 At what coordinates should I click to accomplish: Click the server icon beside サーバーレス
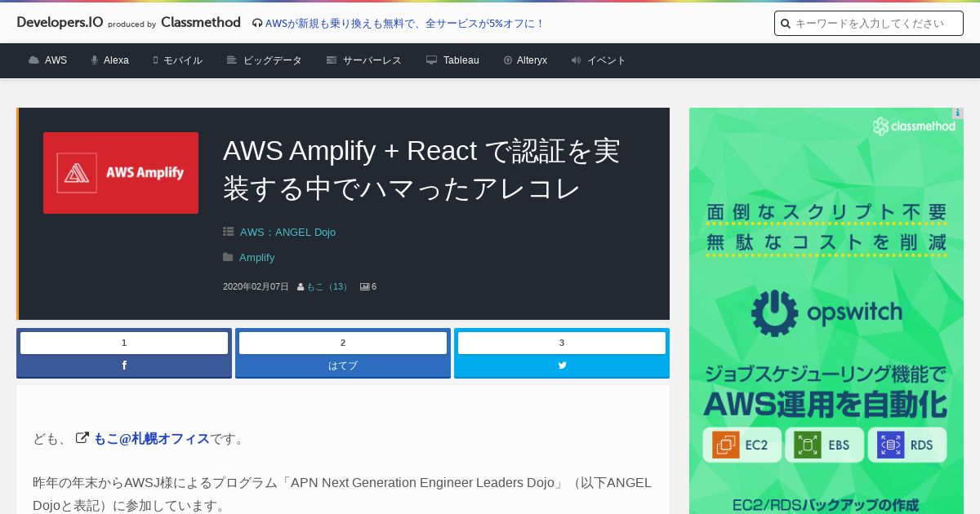click(332, 60)
